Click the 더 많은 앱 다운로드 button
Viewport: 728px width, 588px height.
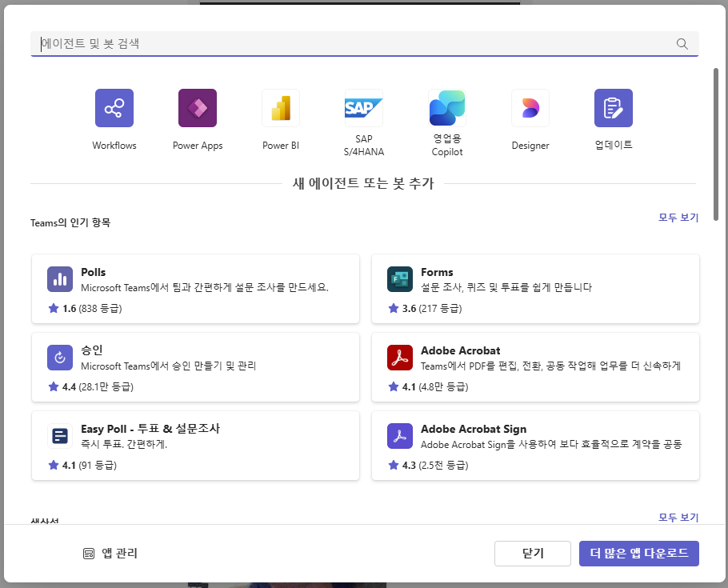point(638,554)
